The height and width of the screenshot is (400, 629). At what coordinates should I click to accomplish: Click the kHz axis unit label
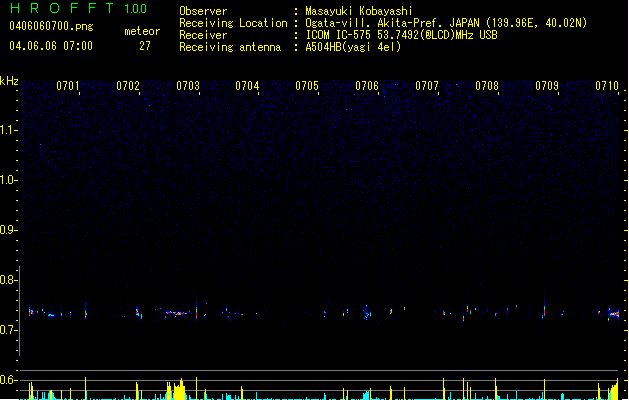pyautogui.click(x=9, y=81)
